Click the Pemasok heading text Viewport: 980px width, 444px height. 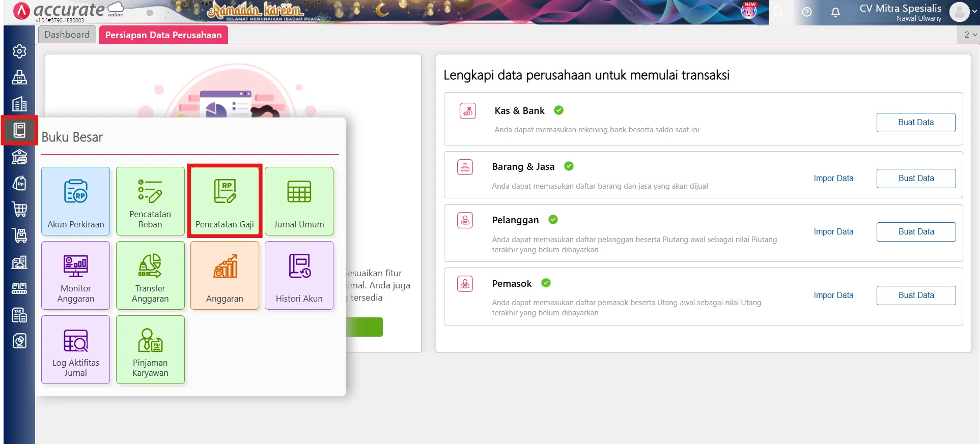pyautogui.click(x=512, y=284)
